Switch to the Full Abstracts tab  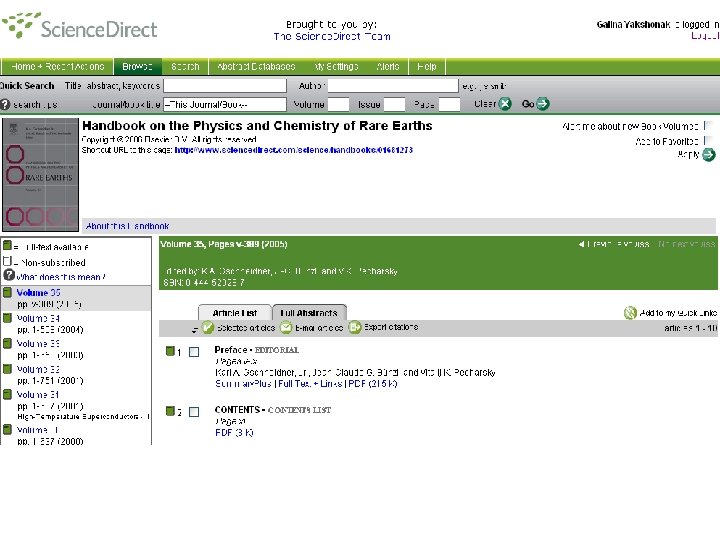(x=309, y=313)
